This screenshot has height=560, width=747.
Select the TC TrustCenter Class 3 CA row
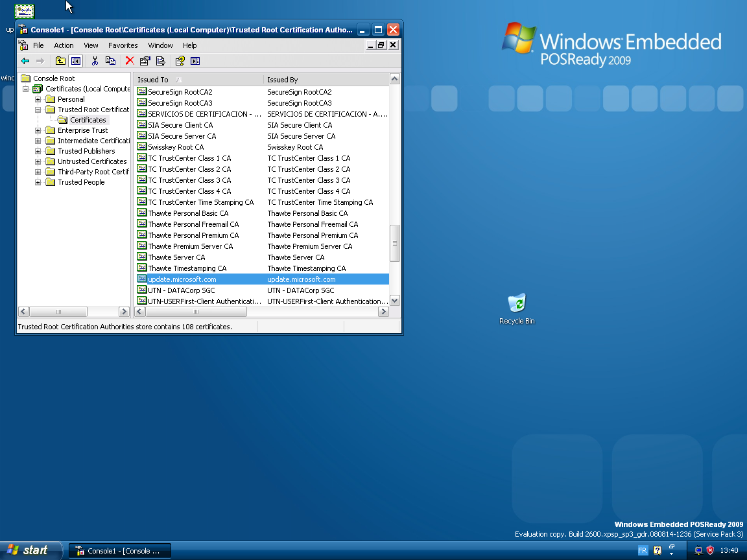point(262,180)
